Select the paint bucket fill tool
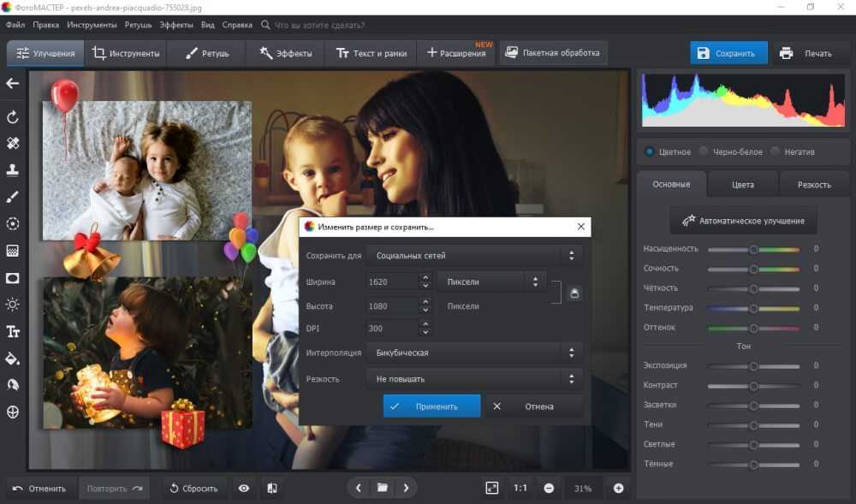The image size is (856, 504). point(13,358)
